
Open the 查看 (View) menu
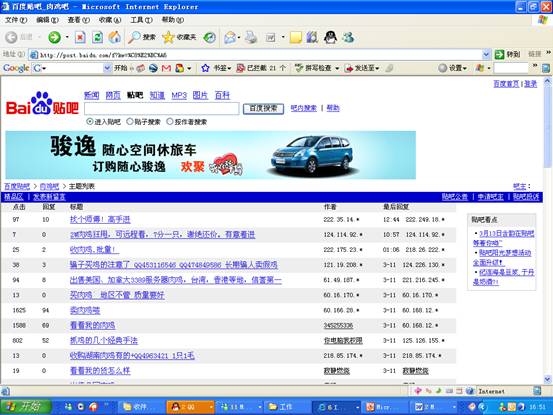78,20
